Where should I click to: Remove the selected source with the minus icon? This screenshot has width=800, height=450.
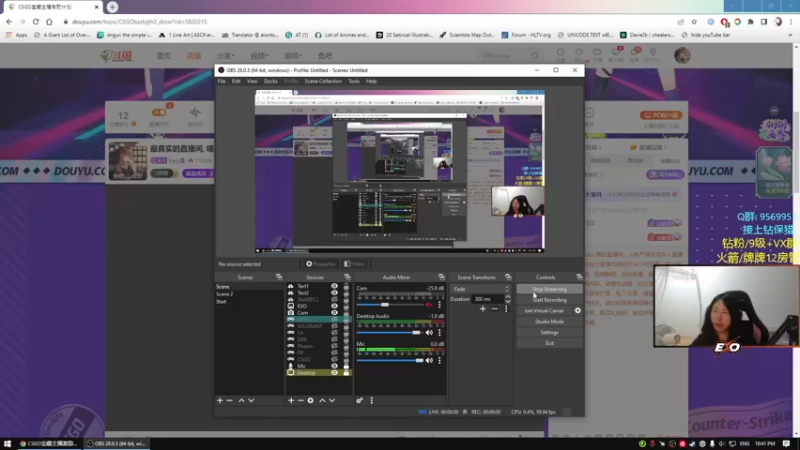[x=301, y=401]
